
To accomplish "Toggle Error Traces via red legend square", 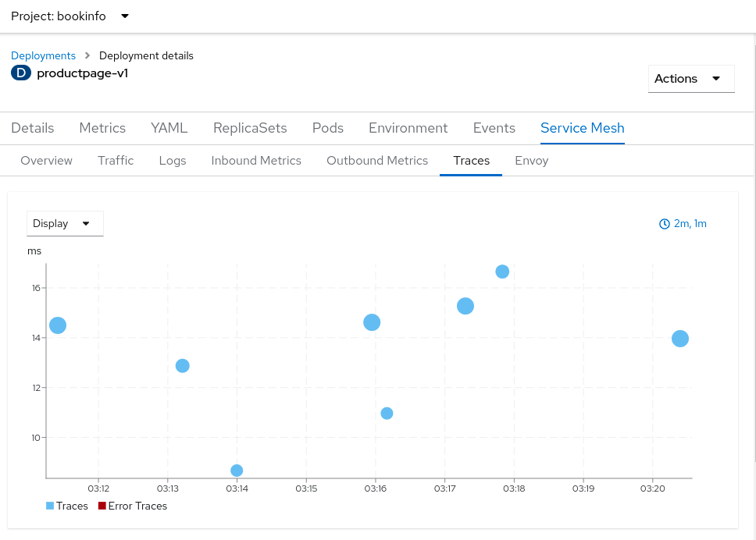I will point(102,506).
